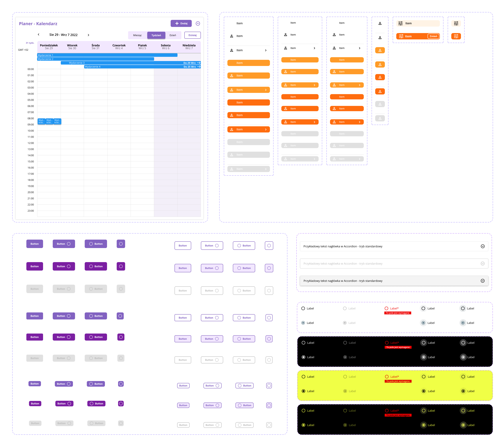Click the sliders icon beside the Zmień button

coord(401,36)
